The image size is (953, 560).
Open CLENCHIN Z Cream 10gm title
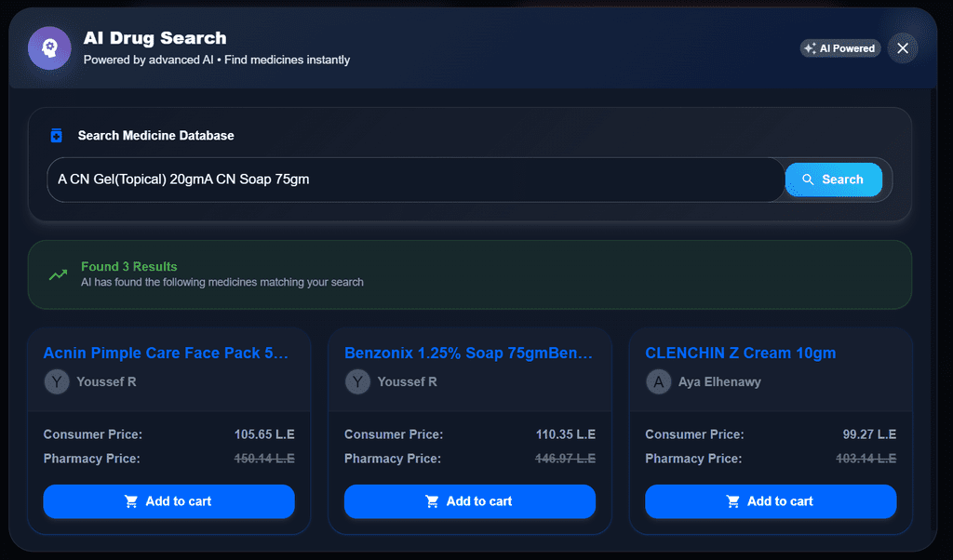[740, 353]
